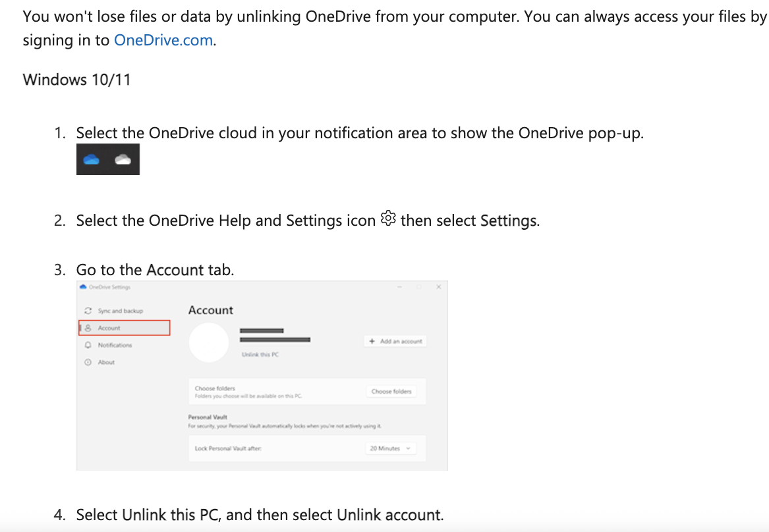Select Unlink this PC
Screen dimensions: 769x532
[x=260, y=355]
